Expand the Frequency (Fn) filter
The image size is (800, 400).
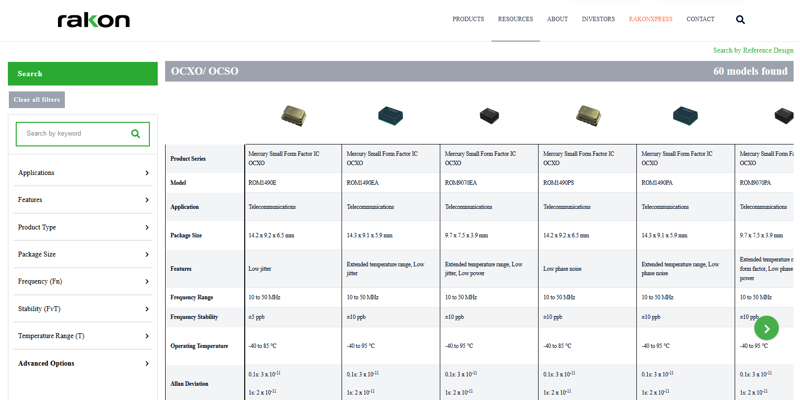(x=83, y=282)
